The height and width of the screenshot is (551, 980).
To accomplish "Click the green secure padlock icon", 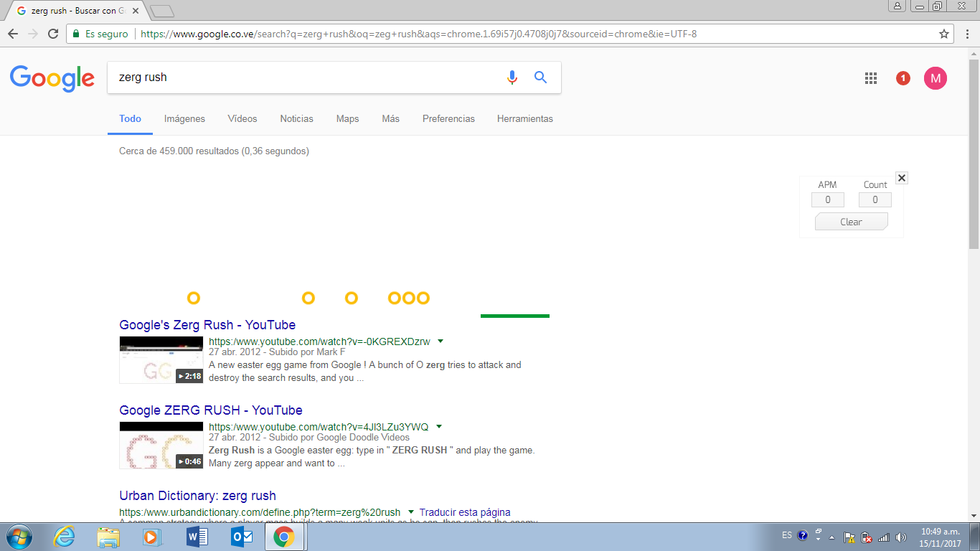I will point(76,34).
